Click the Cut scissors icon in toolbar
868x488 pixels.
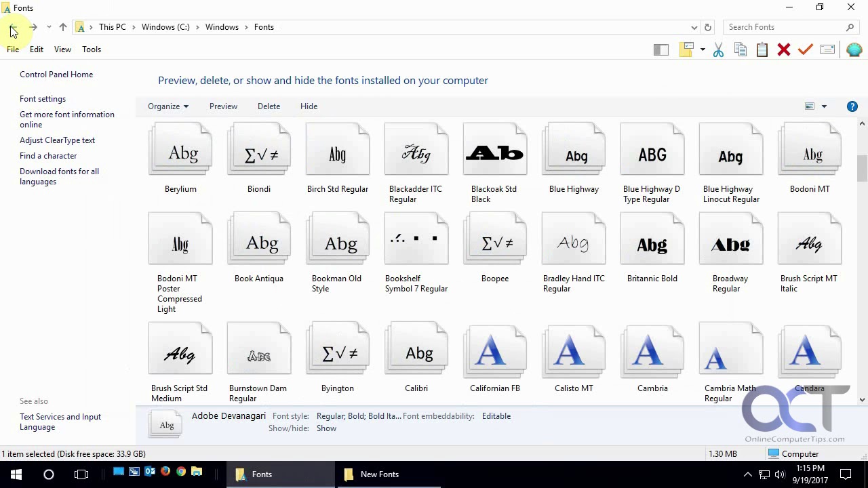tap(719, 49)
